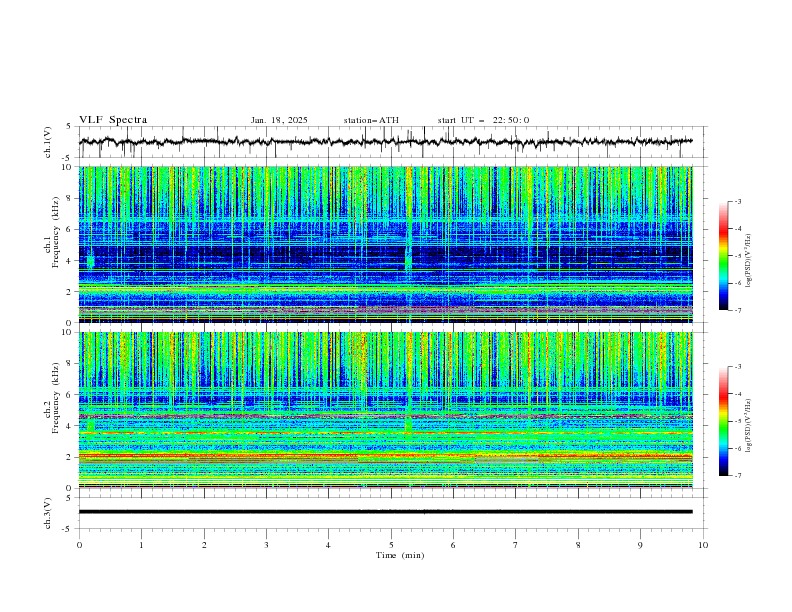Click the "station=ATH" label
Viewport: 792px width, 612px height.
371,120
